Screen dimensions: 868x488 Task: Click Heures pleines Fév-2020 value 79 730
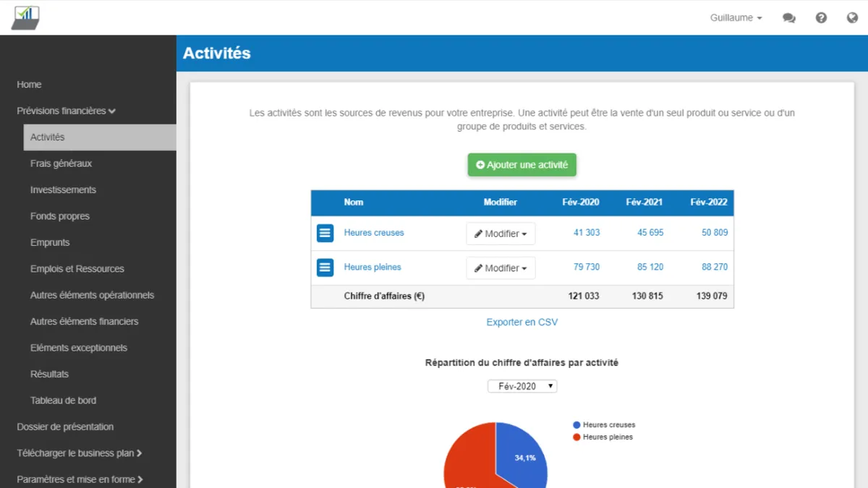587,267
